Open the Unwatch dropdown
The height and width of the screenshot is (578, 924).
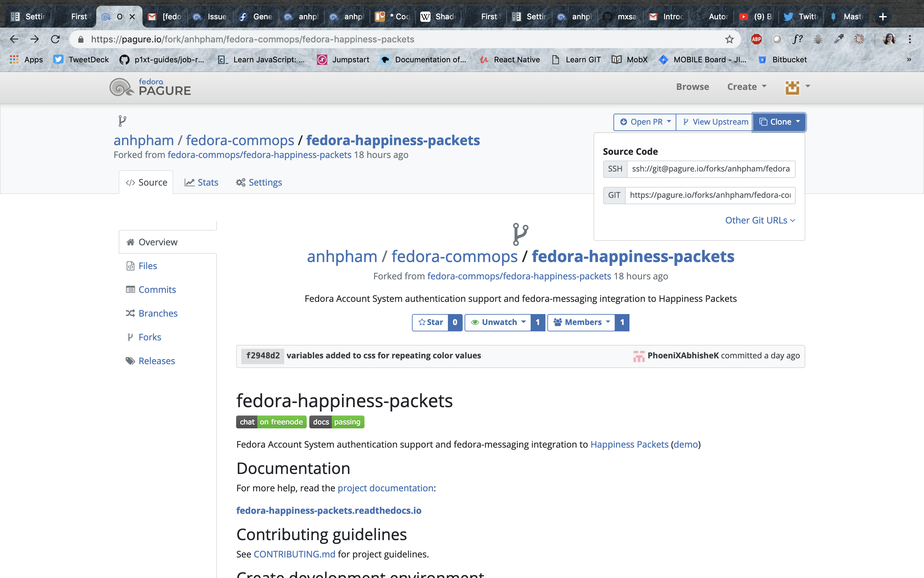498,322
